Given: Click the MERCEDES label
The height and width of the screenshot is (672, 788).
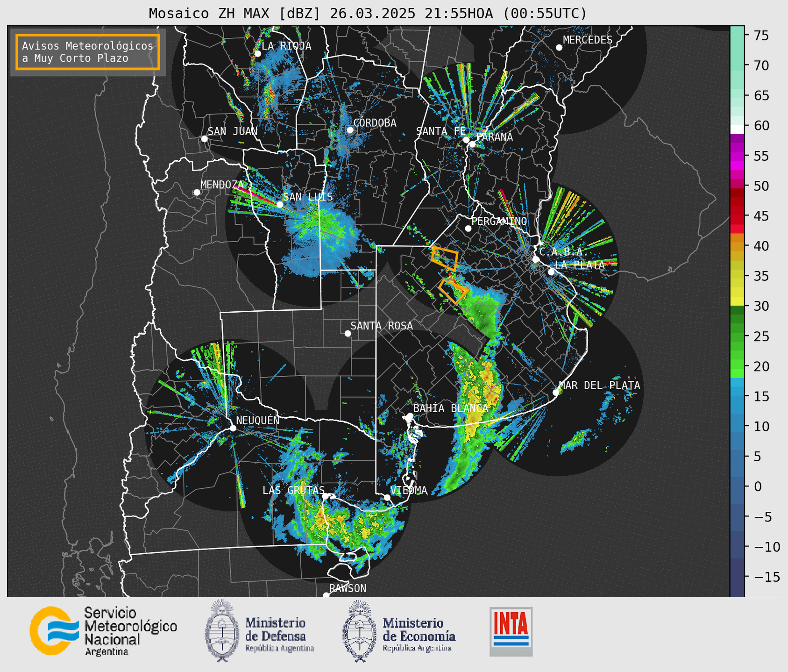Looking at the screenshot, I should [x=588, y=40].
